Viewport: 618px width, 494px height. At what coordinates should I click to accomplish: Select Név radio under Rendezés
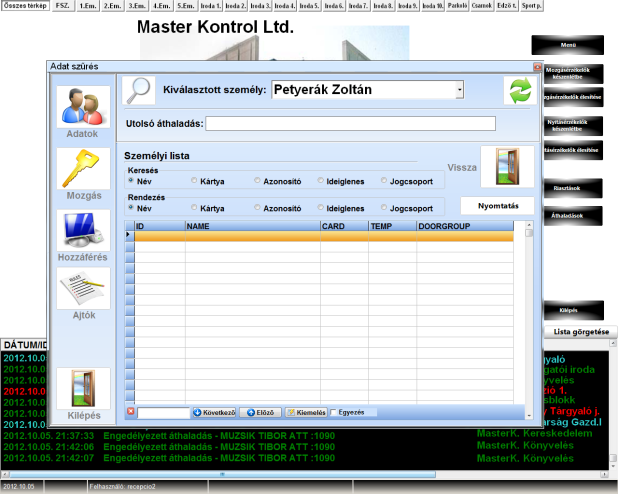coord(131,207)
